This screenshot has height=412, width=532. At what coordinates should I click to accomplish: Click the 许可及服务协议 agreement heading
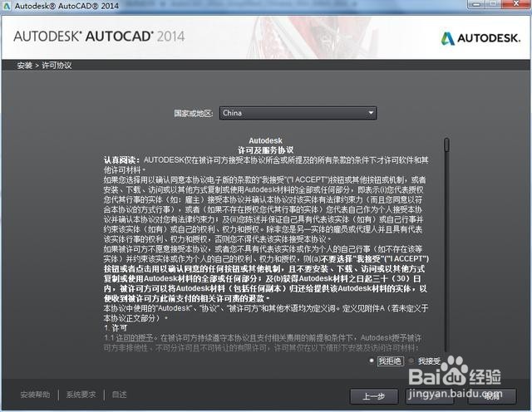click(x=265, y=150)
